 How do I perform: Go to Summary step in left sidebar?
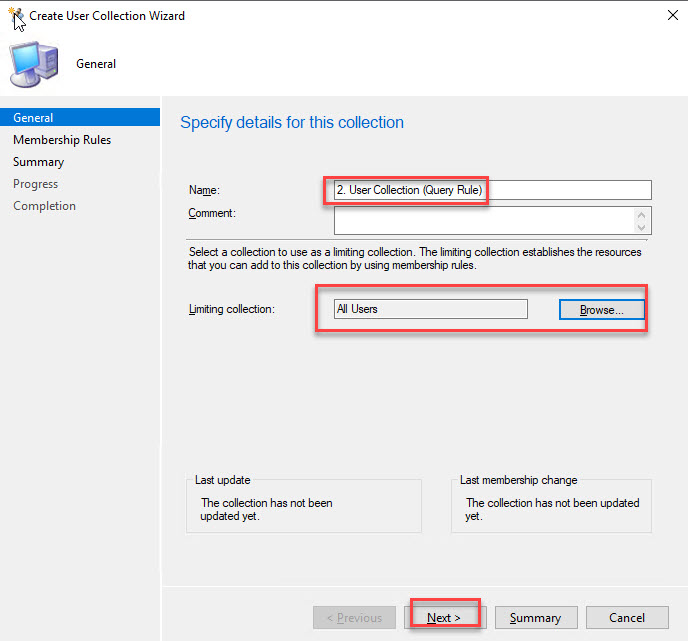pyautogui.click(x=38, y=162)
